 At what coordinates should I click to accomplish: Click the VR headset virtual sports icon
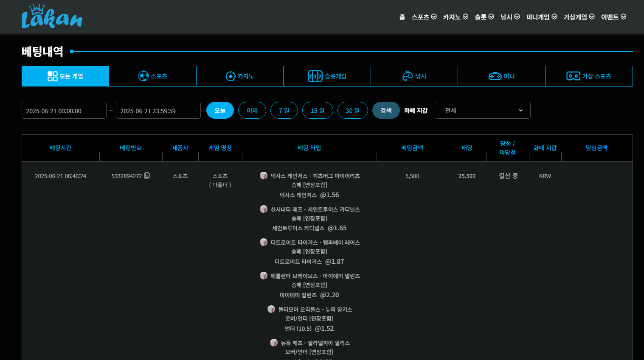click(573, 76)
